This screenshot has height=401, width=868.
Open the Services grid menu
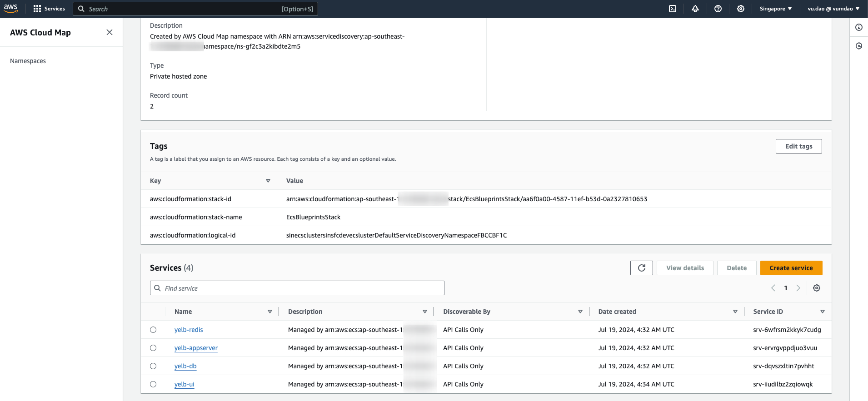37,9
